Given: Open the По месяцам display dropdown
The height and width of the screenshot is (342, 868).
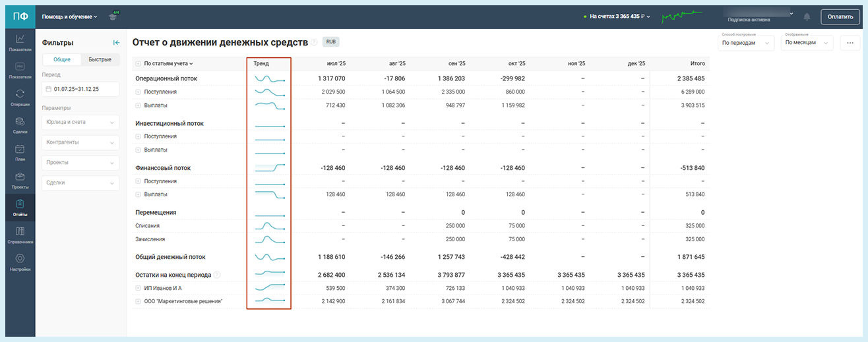Looking at the screenshot, I should [x=808, y=43].
